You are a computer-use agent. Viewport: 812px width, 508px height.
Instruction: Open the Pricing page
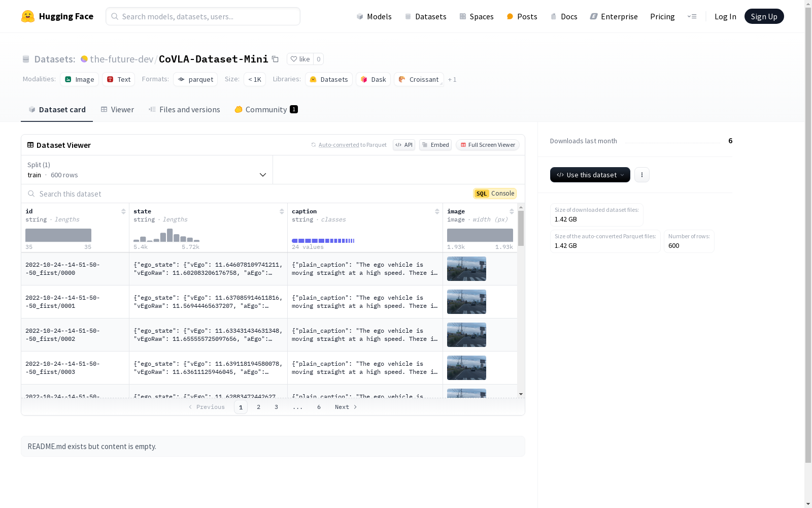click(662, 16)
